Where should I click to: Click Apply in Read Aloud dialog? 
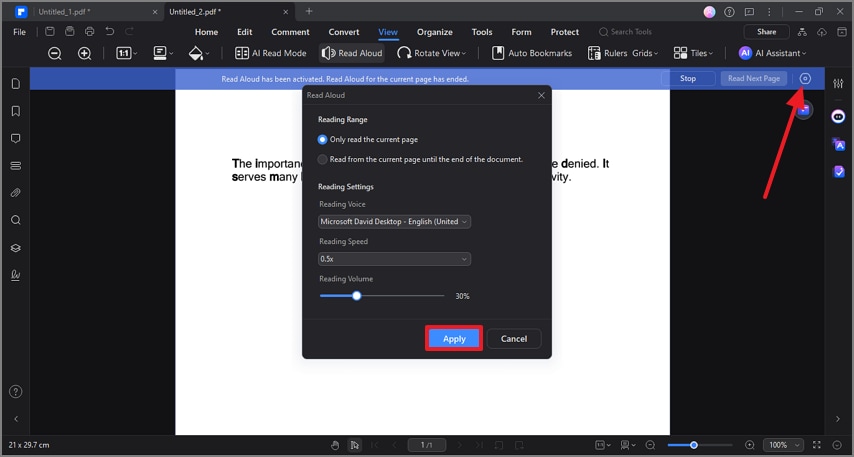pyautogui.click(x=454, y=339)
